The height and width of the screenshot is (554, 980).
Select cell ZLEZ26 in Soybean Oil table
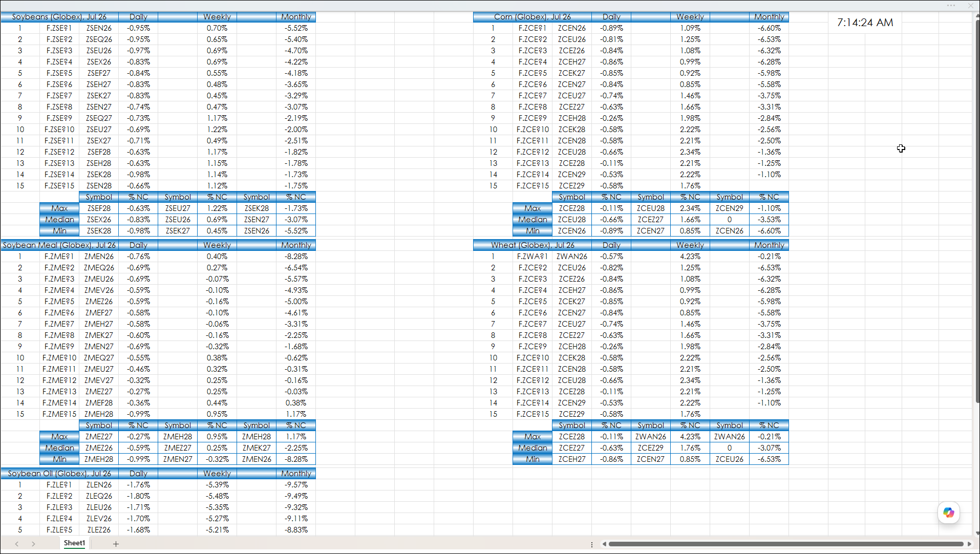click(x=99, y=530)
